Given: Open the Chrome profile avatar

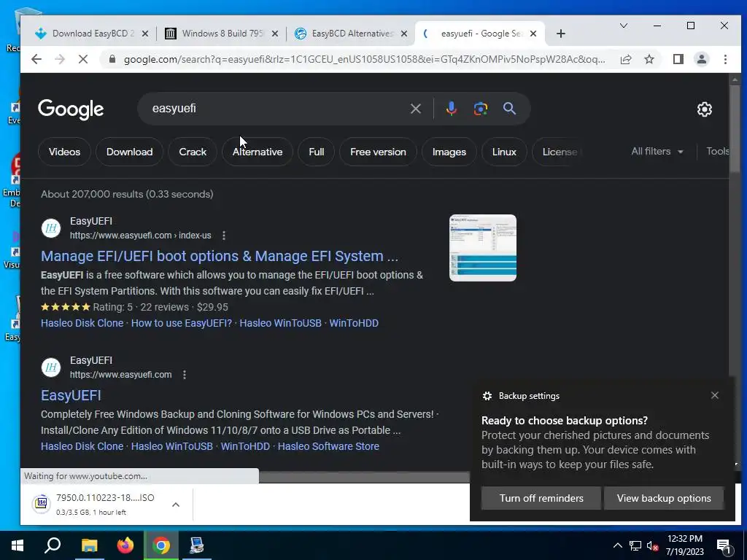Looking at the screenshot, I should pos(702,59).
